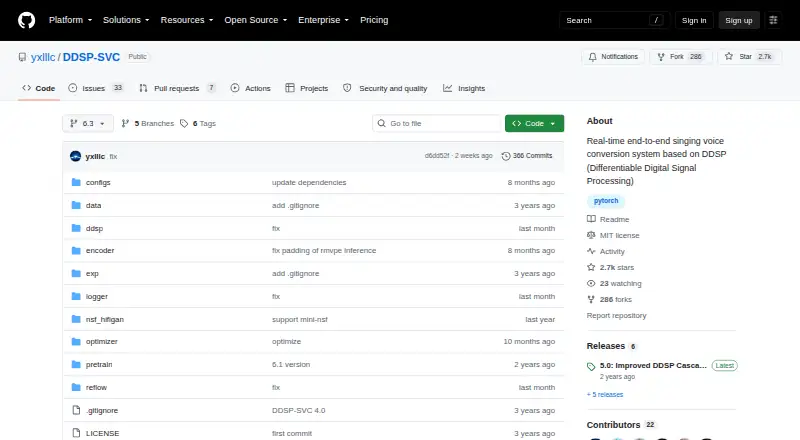Click the yxlllc commit author avatar

pyautogui.click(x=76, y=156)
